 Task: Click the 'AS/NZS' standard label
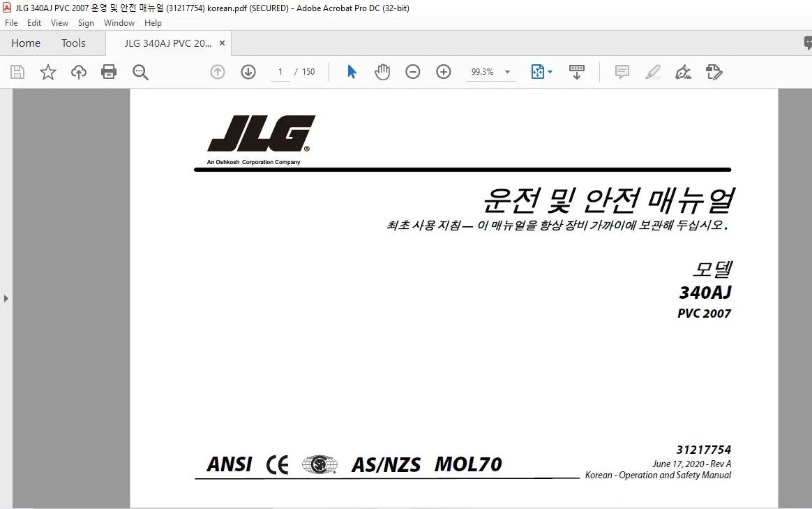tap(386, 464)
